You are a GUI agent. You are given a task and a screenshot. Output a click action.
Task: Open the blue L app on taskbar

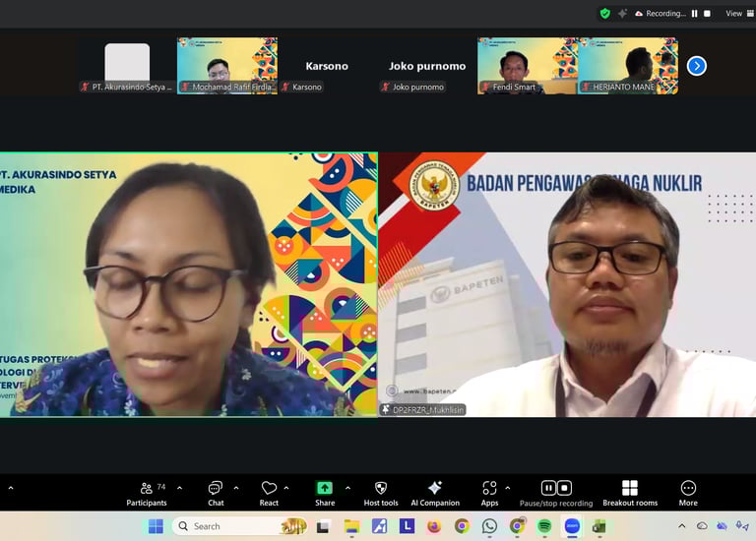[x=407, y=526]
